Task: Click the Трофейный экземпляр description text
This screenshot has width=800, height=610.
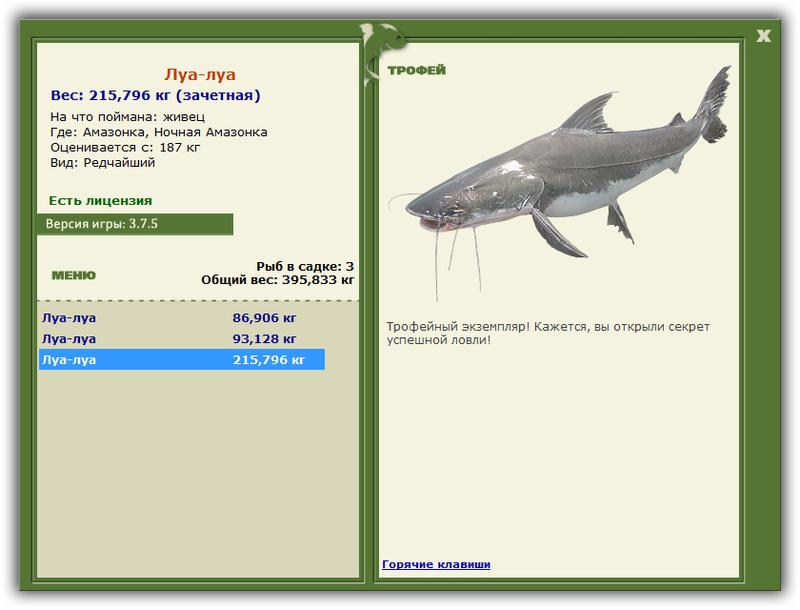Action: (x=548, y=333)
